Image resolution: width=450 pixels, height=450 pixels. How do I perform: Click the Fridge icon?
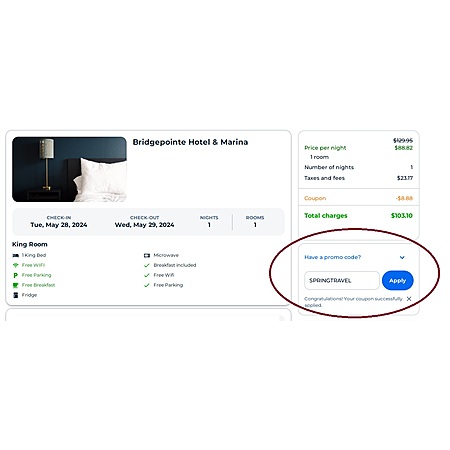(15, 295)
